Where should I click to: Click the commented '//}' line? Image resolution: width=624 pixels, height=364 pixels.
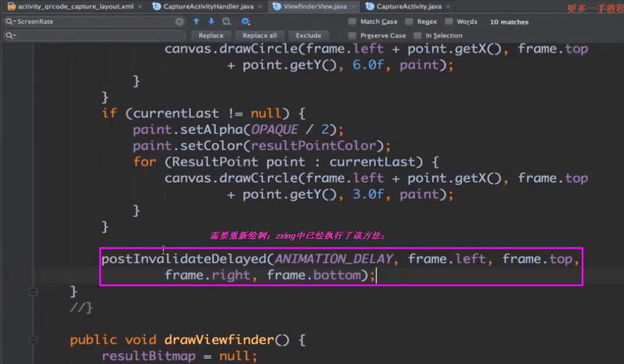(x=81, y=308)
